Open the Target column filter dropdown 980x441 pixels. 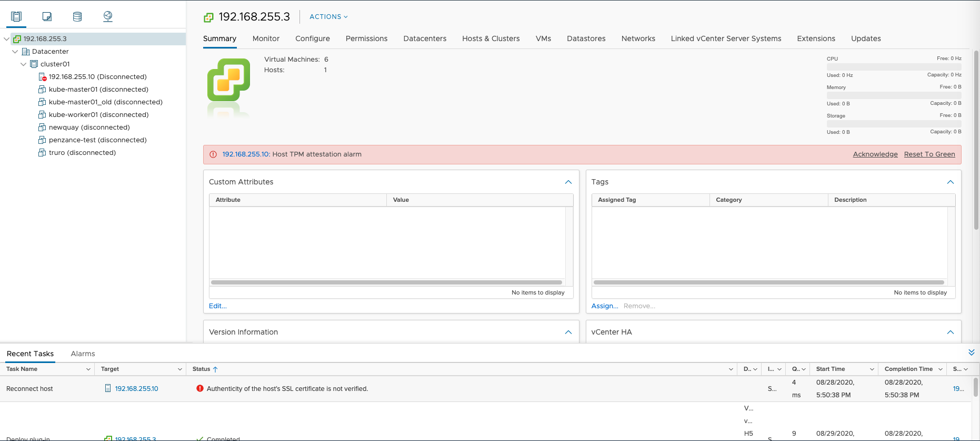pyautogui.click(x=180, y=369)
